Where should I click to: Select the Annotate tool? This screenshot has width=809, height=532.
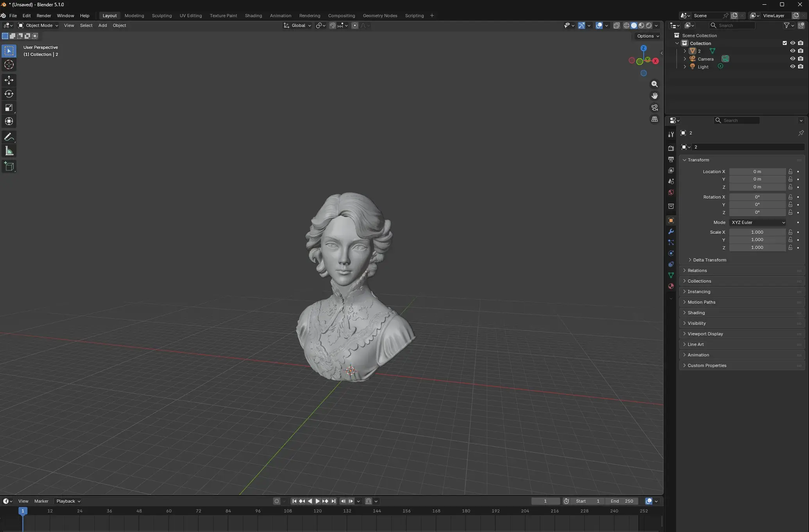pyautogui.click(x=9, y=137)
